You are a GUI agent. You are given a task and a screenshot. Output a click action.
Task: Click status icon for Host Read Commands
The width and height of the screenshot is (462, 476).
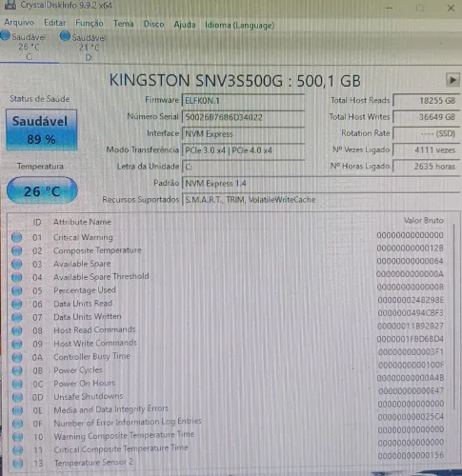coord(17,330)
